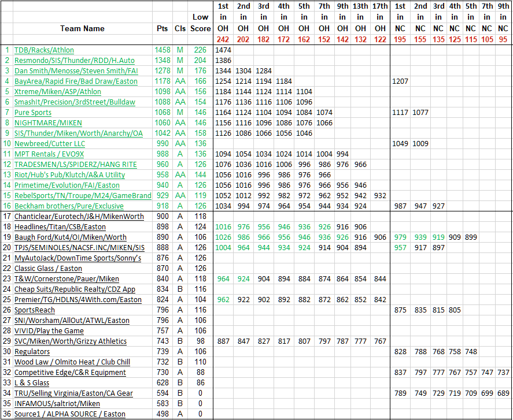The height and width of the screenshot is (420, 513).
Task: Open the Regulators team link
Action: 32,352
